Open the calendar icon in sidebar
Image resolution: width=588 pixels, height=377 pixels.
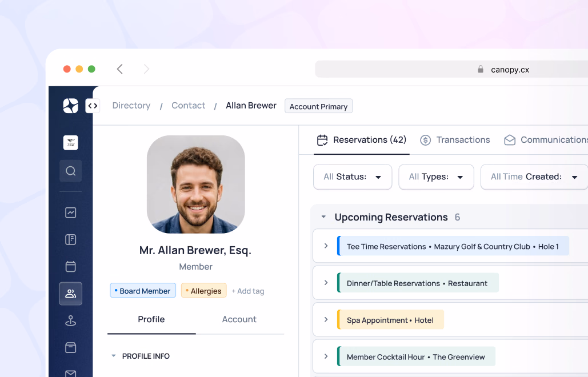(70, 266)
